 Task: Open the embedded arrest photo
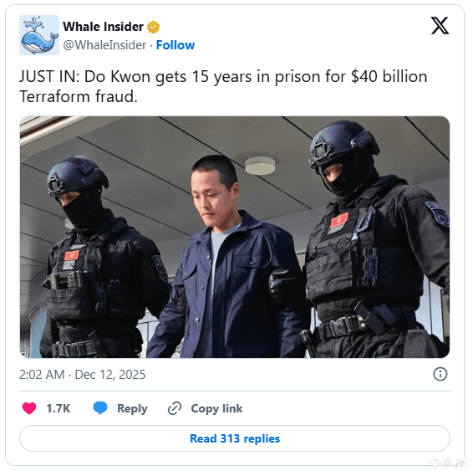[x=235, y=237]
